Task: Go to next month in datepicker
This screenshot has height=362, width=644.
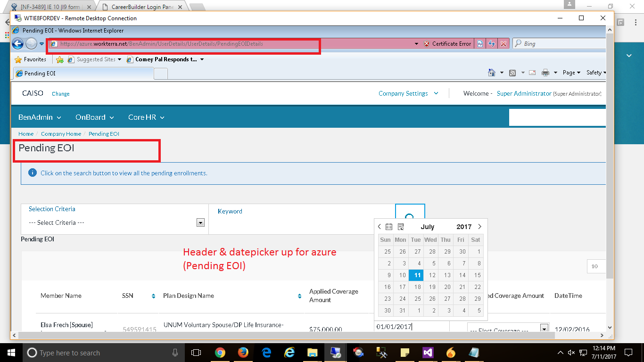Action: [480, 227]
